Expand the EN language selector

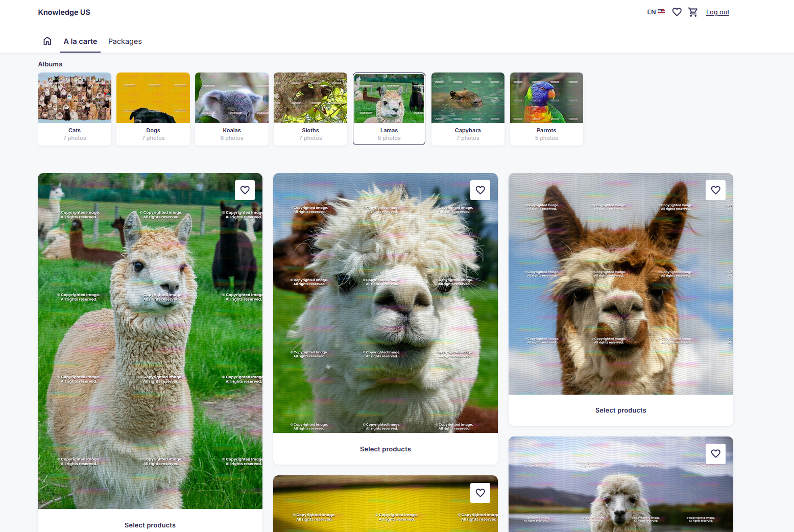coord(656,12)
